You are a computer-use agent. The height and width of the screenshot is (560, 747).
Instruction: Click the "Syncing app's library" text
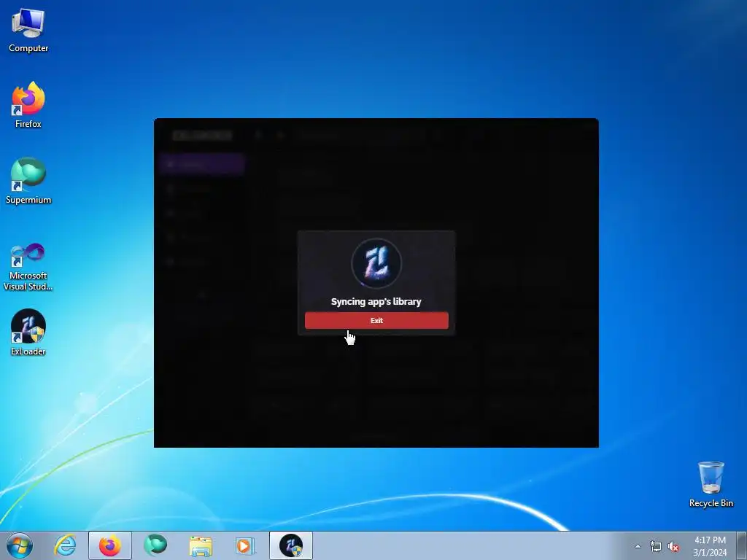(x=376, y=301)
